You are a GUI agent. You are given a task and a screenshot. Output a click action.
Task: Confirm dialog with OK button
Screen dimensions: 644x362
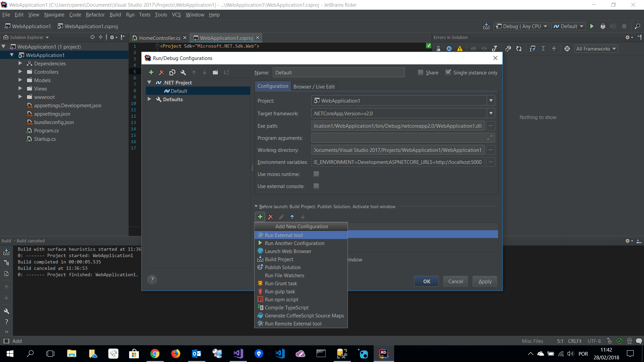427,281
